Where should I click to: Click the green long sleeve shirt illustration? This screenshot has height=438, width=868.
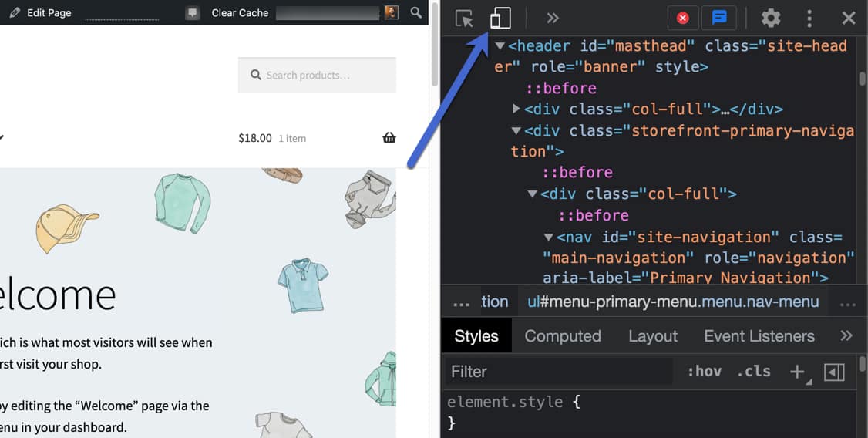click(182, 203)
